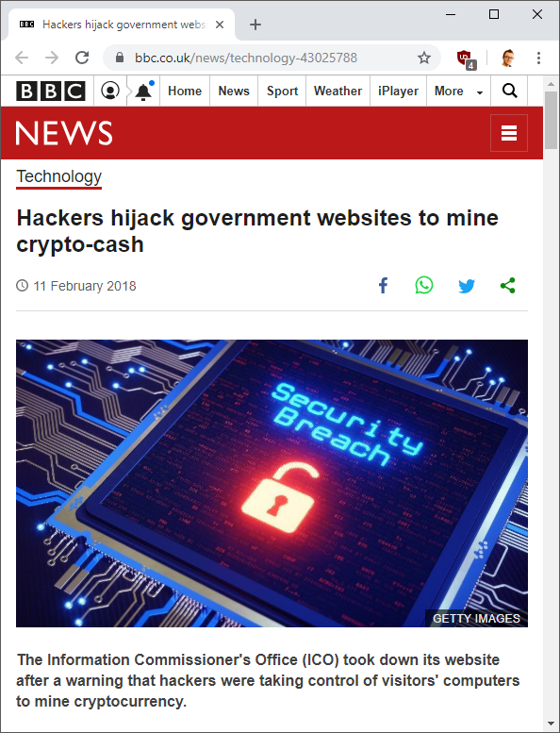Open the green share options icon
560x733 pixels.
508,285
